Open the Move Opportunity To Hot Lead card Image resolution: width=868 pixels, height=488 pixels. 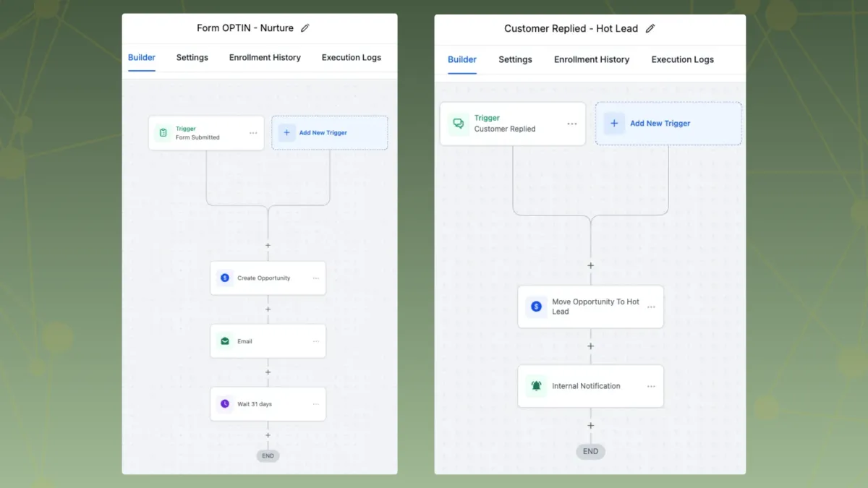[590, 307]
